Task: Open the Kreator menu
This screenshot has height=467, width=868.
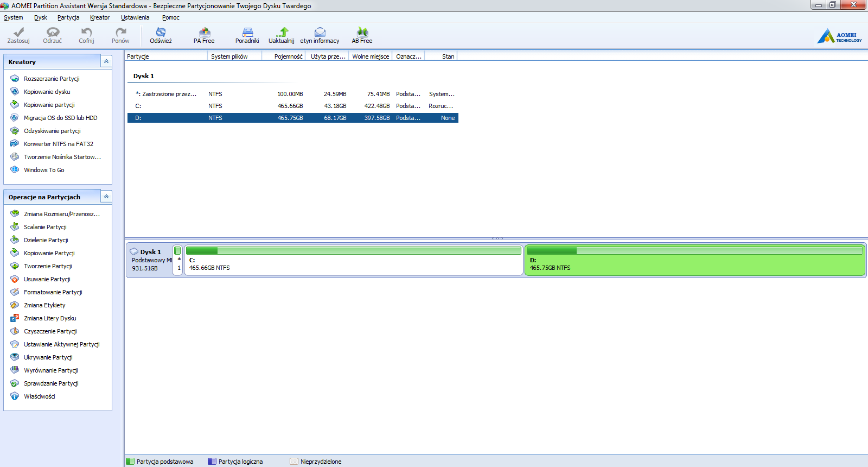Action: 100,17
